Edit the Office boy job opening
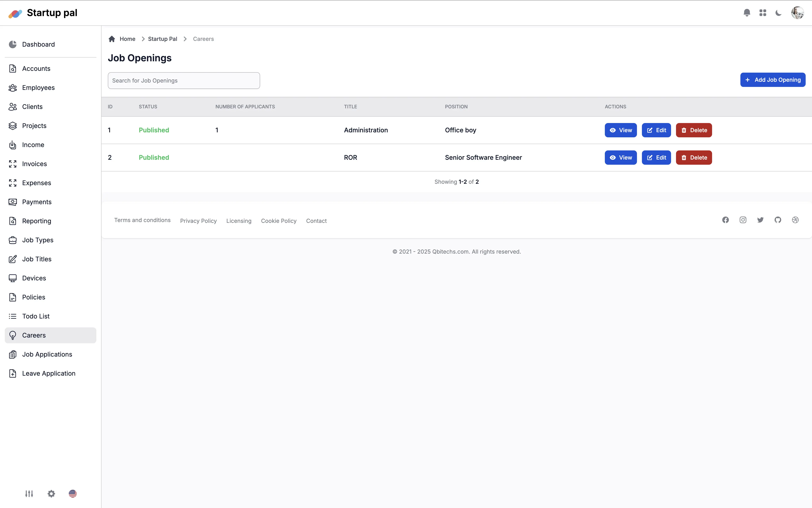The image size is (812, 508). [x=656, y=130]
